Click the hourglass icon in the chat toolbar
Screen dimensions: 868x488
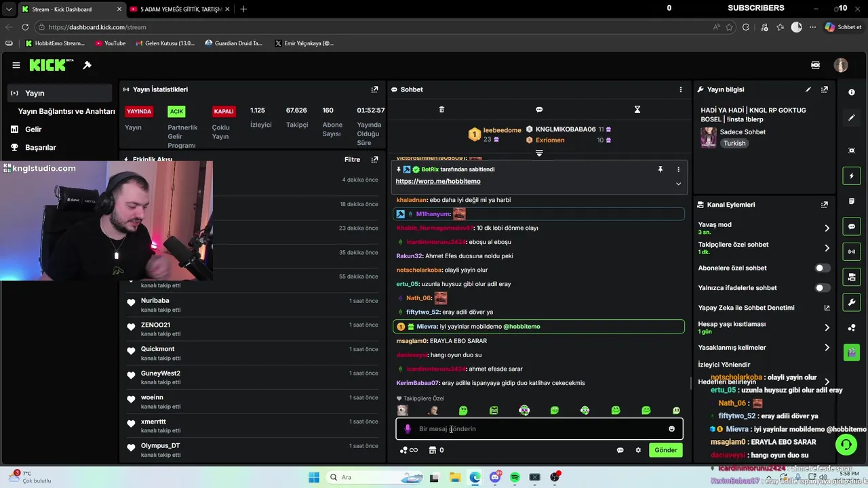pos(637,109)
